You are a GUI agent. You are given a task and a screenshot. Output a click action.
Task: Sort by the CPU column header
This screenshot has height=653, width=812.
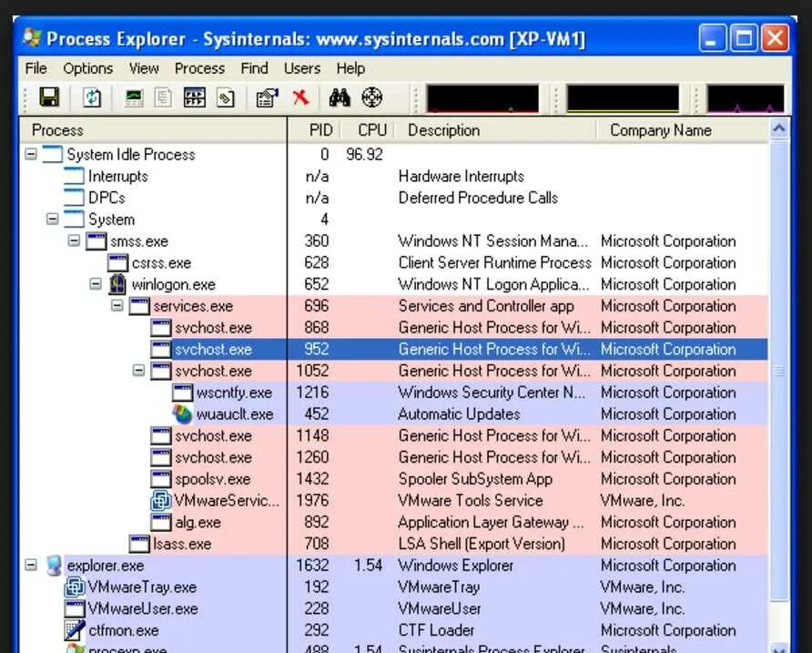[x=368, y=130]
